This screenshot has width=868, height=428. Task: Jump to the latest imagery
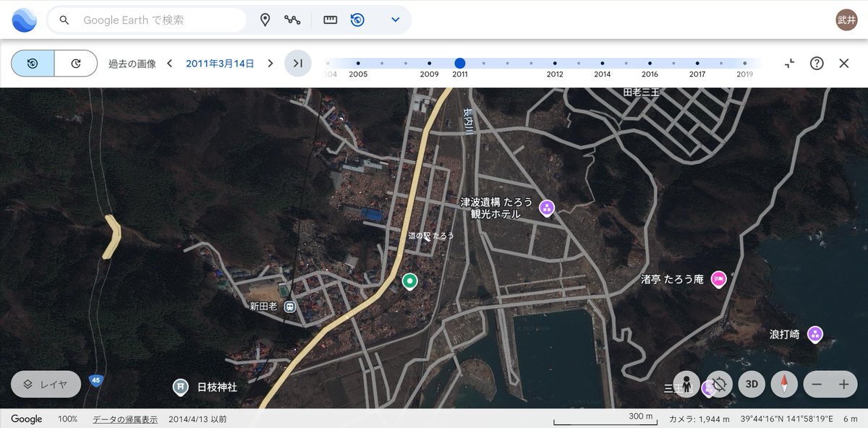[x=298, y=64]
